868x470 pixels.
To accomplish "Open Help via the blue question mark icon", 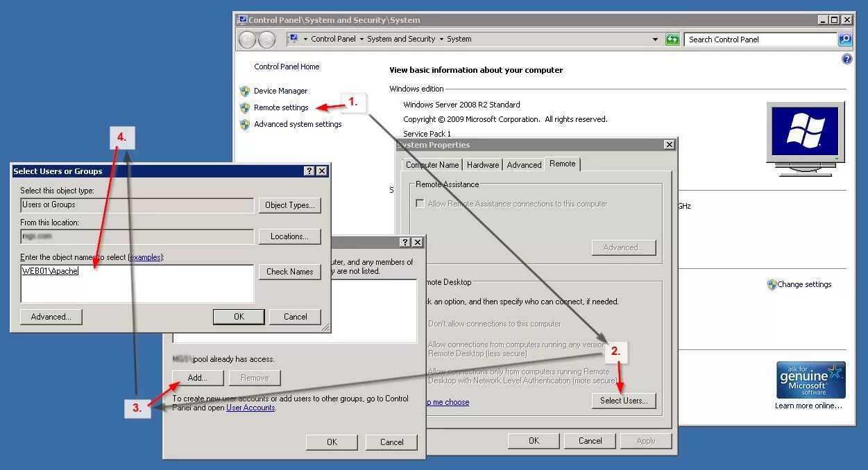I will 846,58.
